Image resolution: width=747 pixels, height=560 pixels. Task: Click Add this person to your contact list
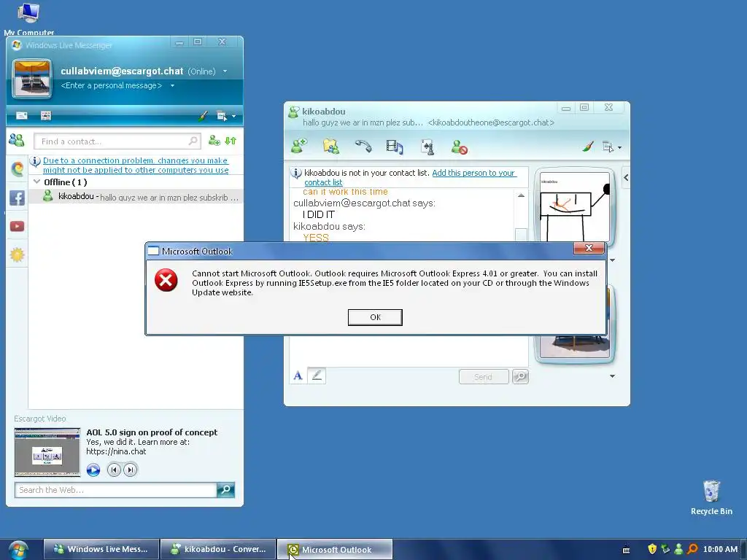pos(410,178)
